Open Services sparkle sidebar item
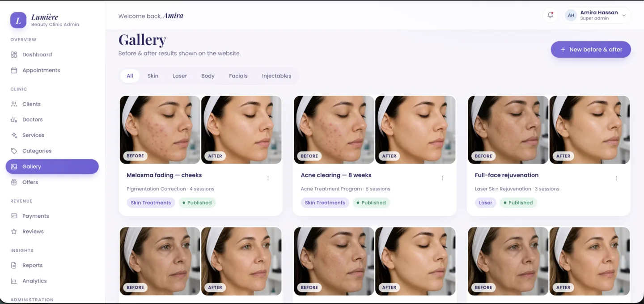The width and height of the screenshot is (644, 304). tap(52, 135)
